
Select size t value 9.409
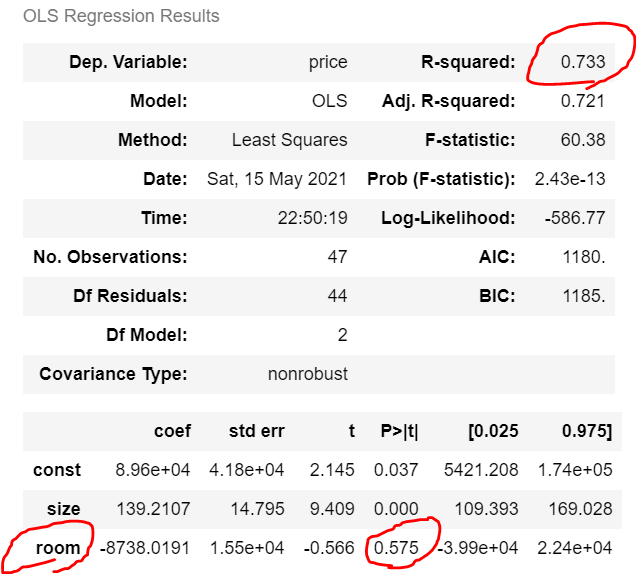click(332, 509)
